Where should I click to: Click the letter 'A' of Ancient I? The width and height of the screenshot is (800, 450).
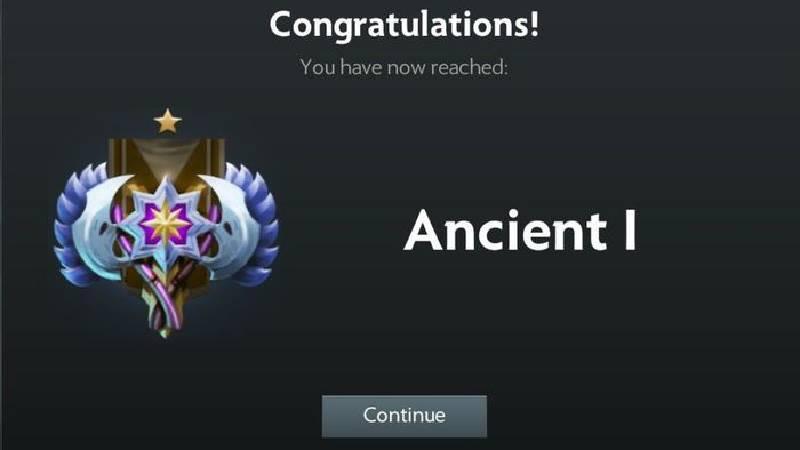[428, 231]
